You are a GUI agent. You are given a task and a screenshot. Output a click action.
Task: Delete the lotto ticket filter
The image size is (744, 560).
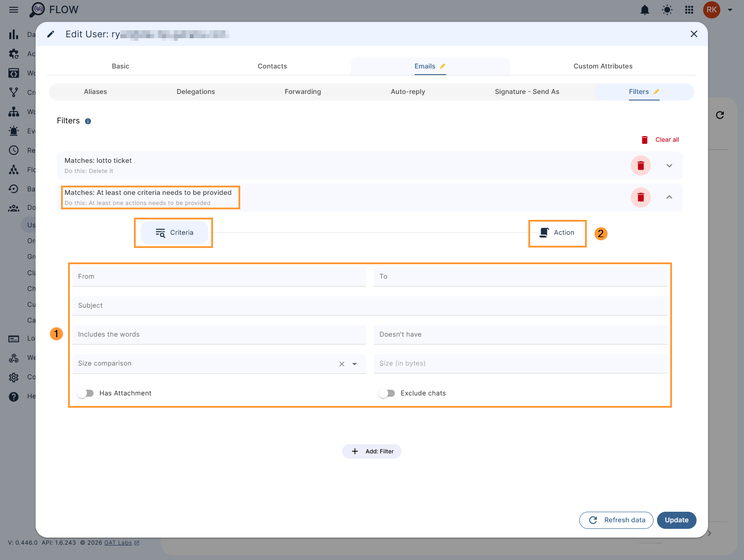click(641, 165)
